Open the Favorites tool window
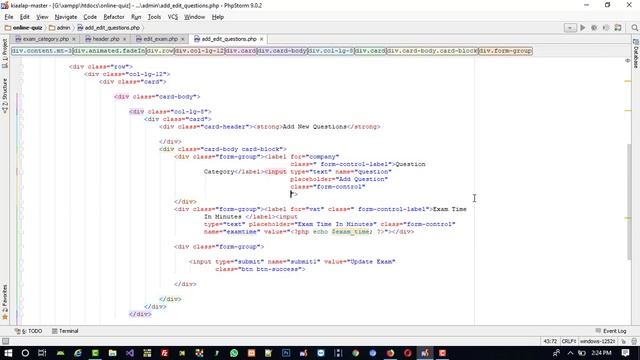Image resolution: width=640 pixels, height=360 pixels. tap(5, 302)
